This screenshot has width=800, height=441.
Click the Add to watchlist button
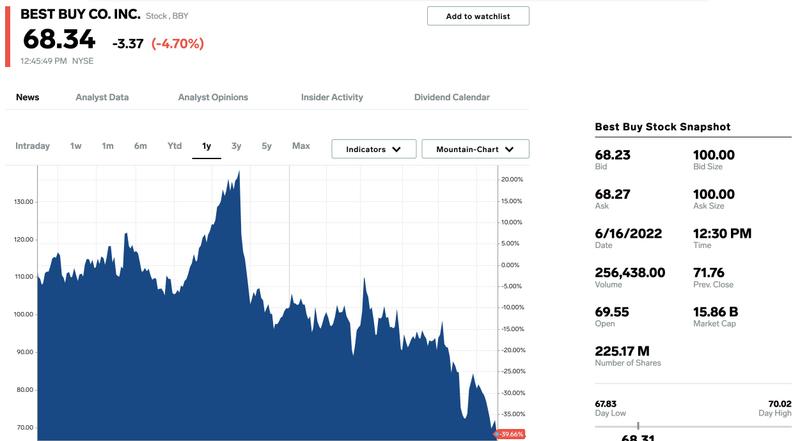click(478, 16)
